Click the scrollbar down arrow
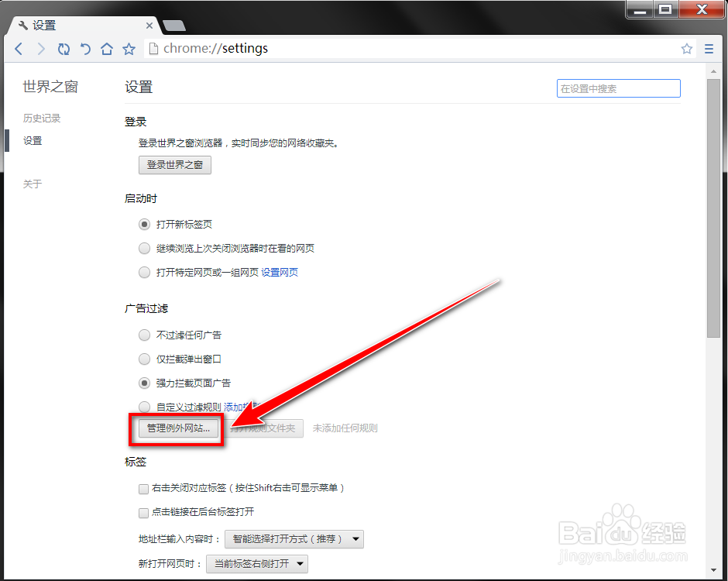The image size is (728, 581). tap(713, 570)
